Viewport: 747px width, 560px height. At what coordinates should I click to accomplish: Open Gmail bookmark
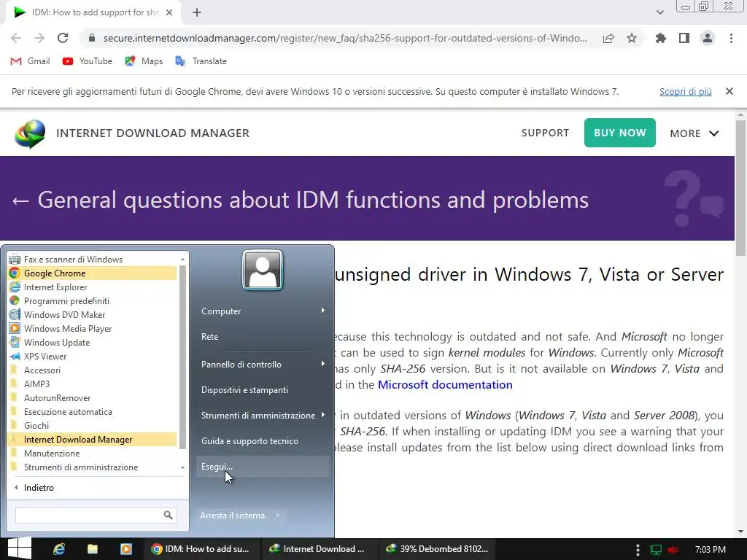(x=30, y=61)
